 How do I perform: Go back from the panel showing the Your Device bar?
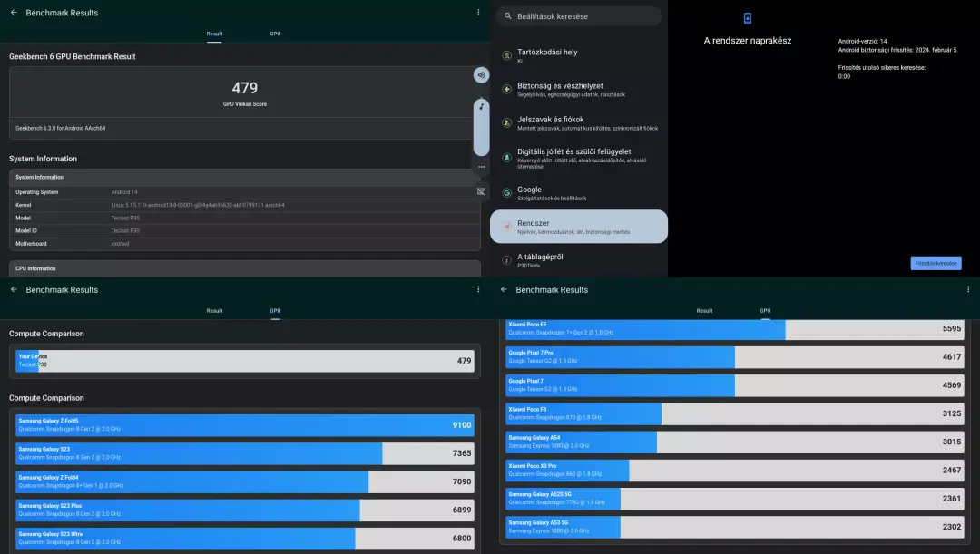point(14,289)
